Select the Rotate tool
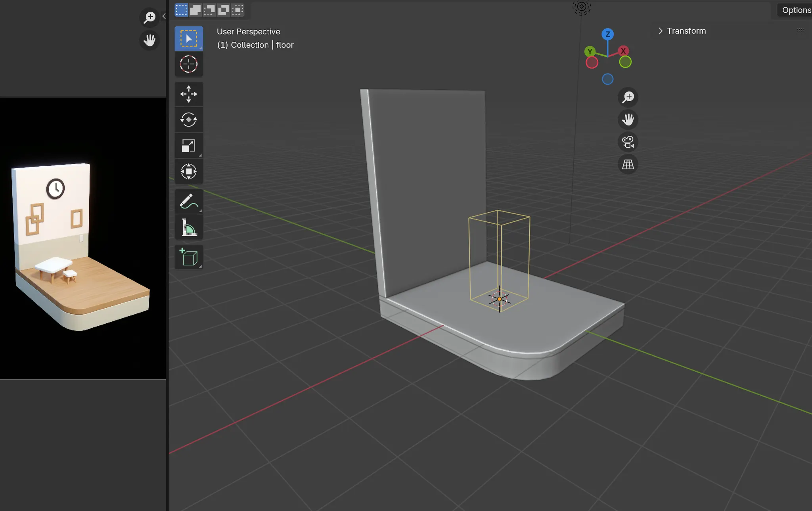812x511 pixels. coord(189,120)
